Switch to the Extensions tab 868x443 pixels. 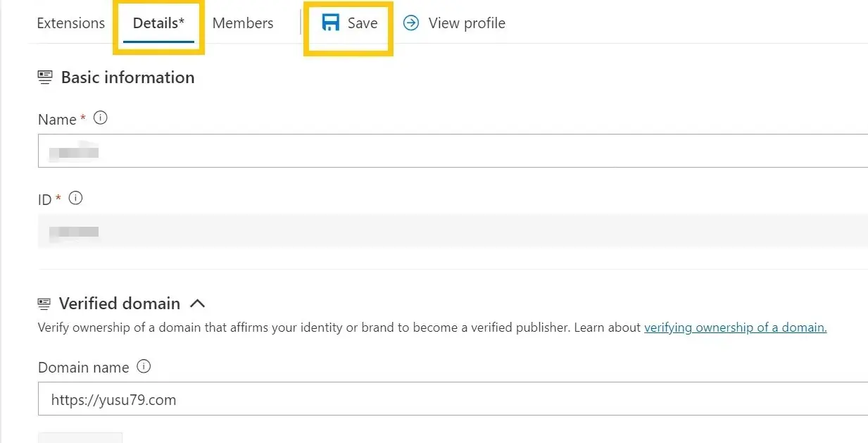tap(70, 23)
